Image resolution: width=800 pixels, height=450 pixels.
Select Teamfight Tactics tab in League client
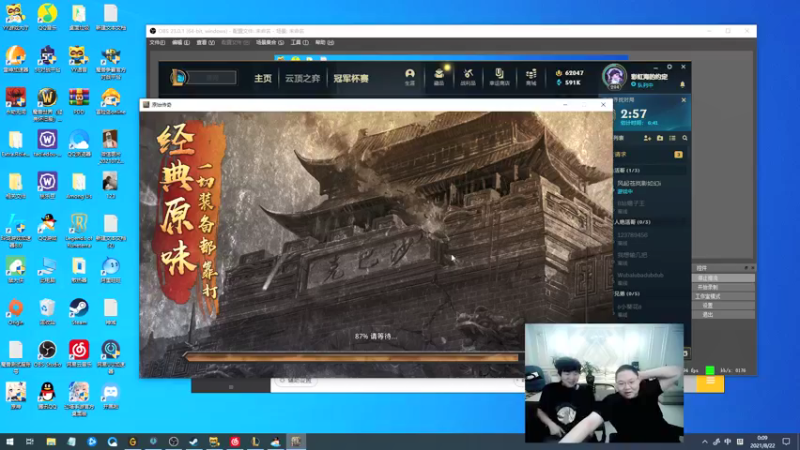coord(303,78)
